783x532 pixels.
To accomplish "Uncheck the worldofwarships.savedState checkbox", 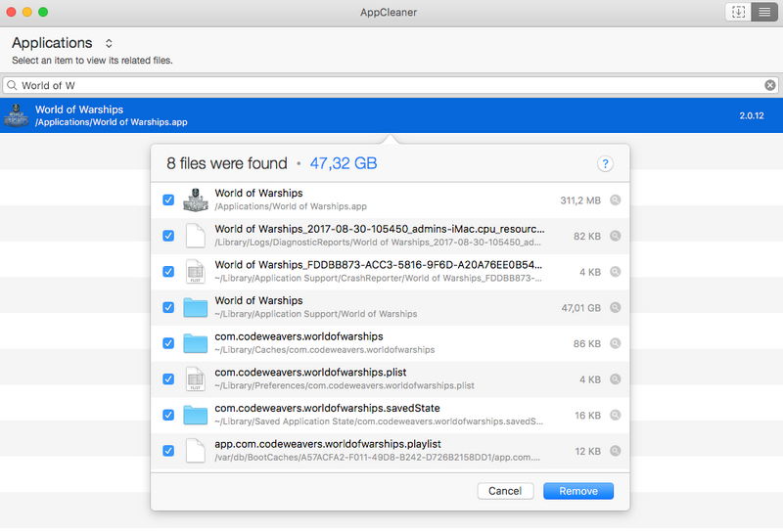I will coord(168,415).
